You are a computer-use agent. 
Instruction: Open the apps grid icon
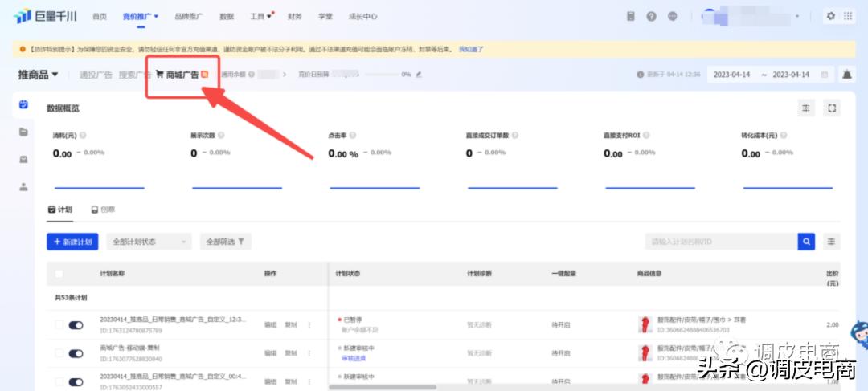[848, 16]
